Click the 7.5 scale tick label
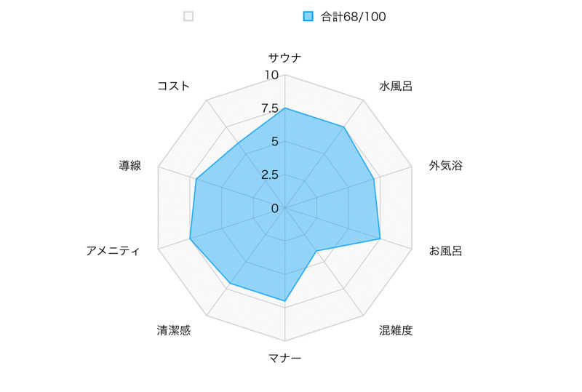Viewport: 582px width, 392px height. click(x=269, y=109)
